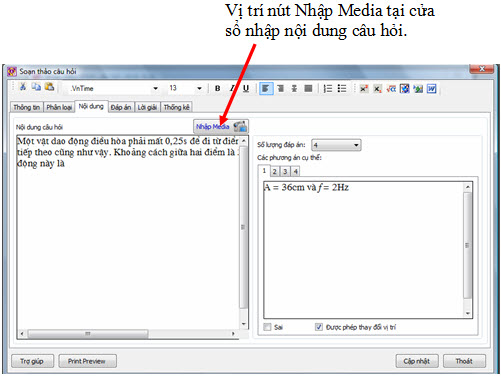Image resolution: width=501 pixels, height=376 pixels.
Task: Click the question editor horizontal scrollbar thumb
Action: pyautogui.click(x=88, y=334)
